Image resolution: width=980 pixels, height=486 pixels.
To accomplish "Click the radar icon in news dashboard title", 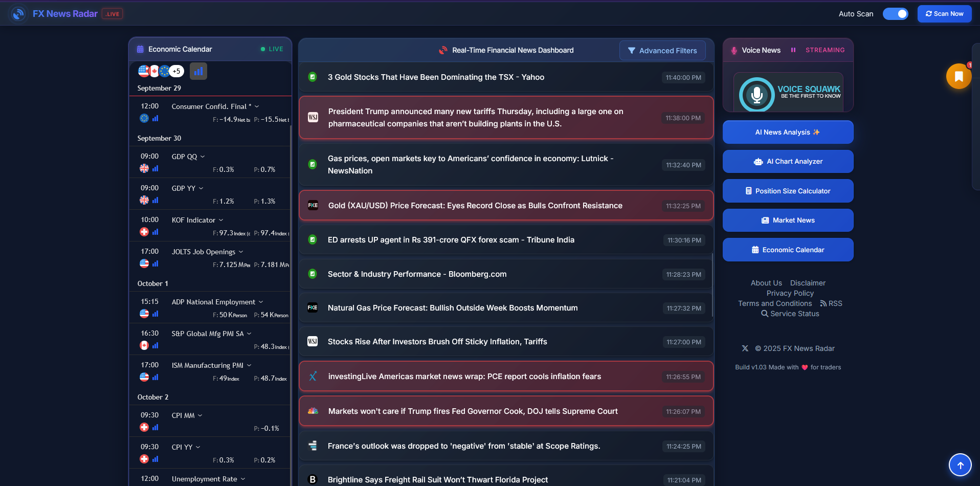I will (x=443, y=50).
